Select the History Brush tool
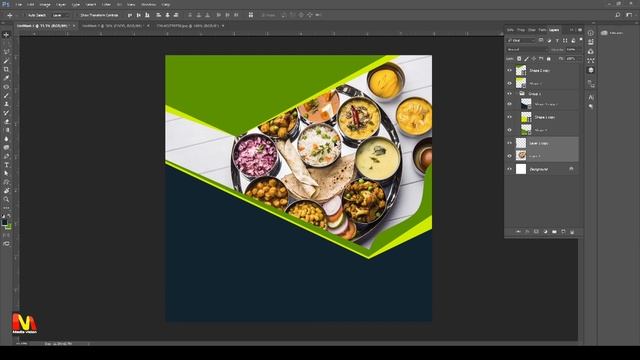640x360 pixels. click(6, 113)
